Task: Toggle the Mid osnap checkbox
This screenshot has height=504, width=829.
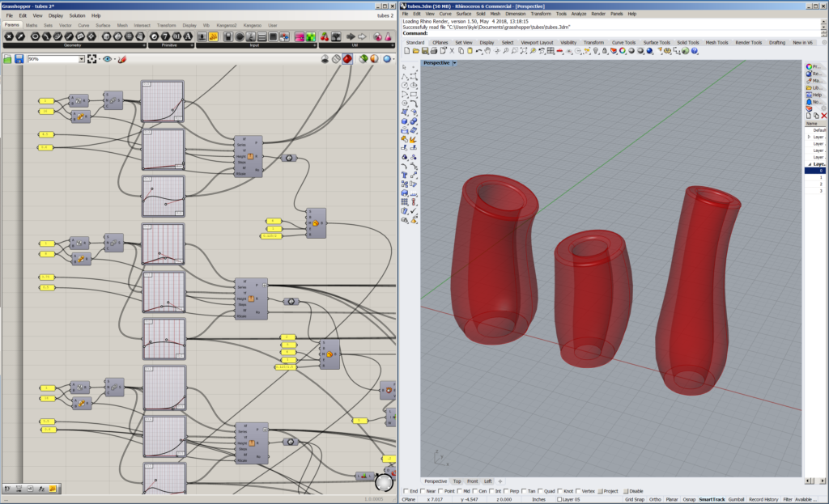Action: [x=460, y=491]
